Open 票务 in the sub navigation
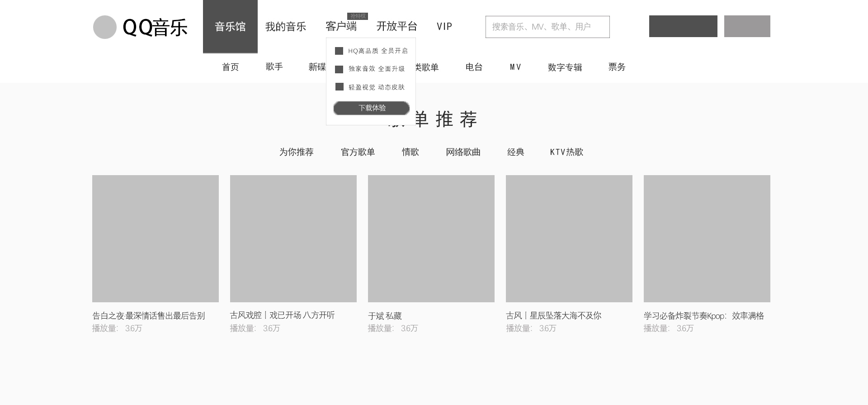The image size is (868, 405). tap(617, 67)
